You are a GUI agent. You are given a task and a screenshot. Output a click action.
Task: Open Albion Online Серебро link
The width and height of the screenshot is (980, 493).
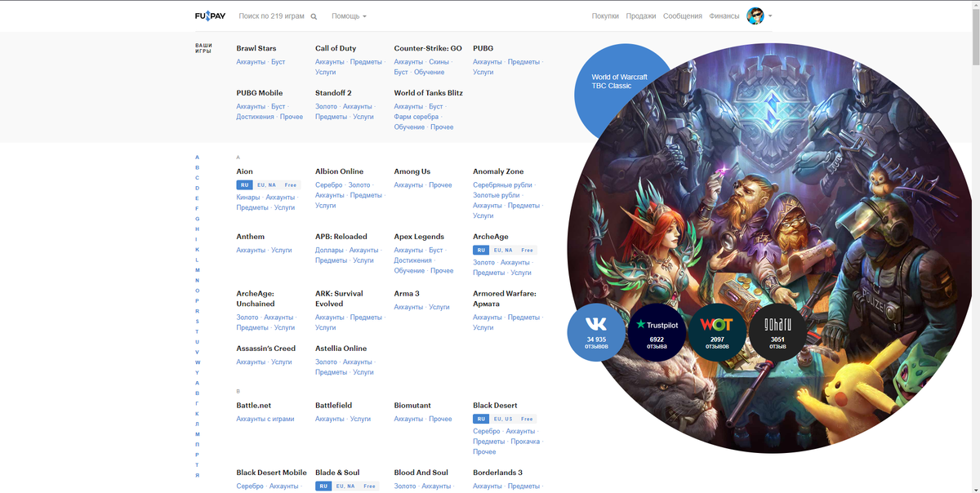pos(329,185)
